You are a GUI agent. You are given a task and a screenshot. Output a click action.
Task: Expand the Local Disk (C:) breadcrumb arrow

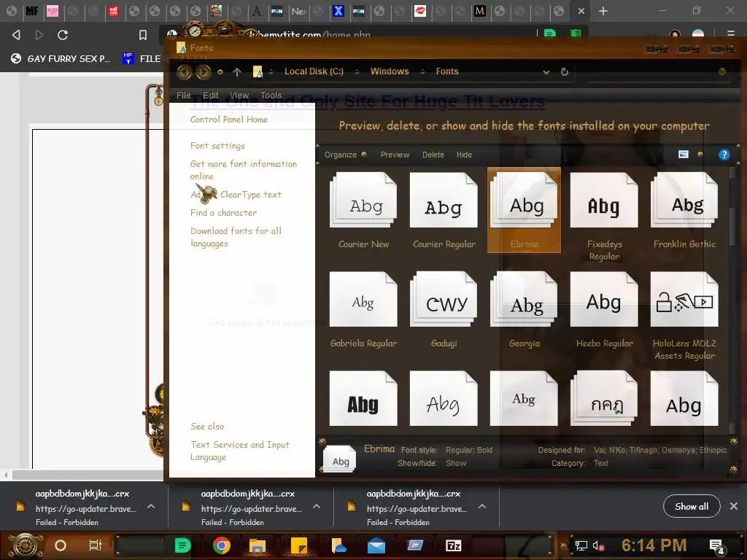[x=356, y=71]
